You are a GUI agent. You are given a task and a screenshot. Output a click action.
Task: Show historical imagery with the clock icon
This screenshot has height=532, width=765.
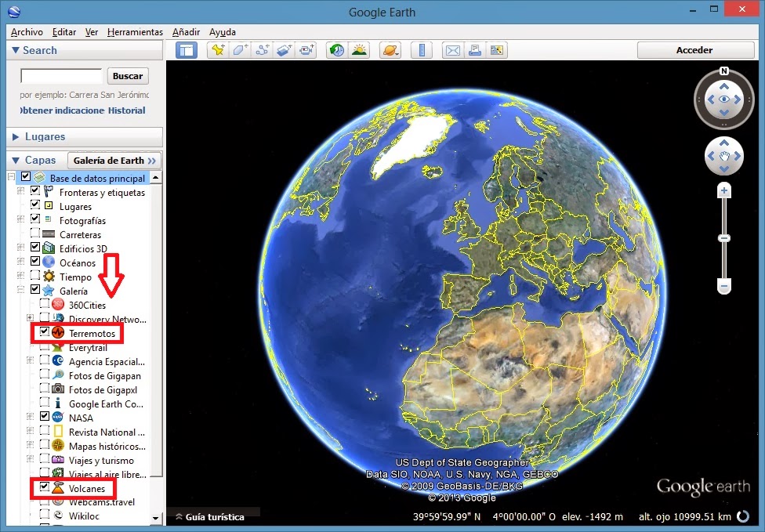pyautogui.click(x=335, y=49)
